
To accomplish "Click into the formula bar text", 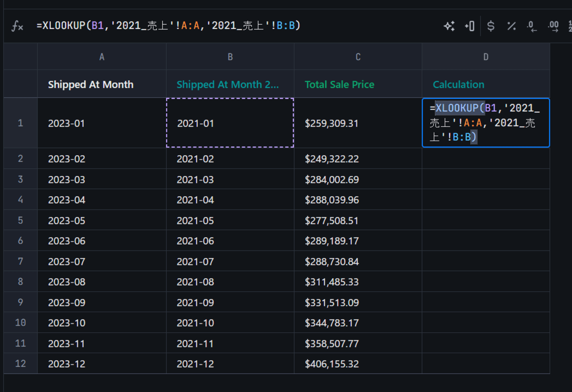I will pos(168,26).
